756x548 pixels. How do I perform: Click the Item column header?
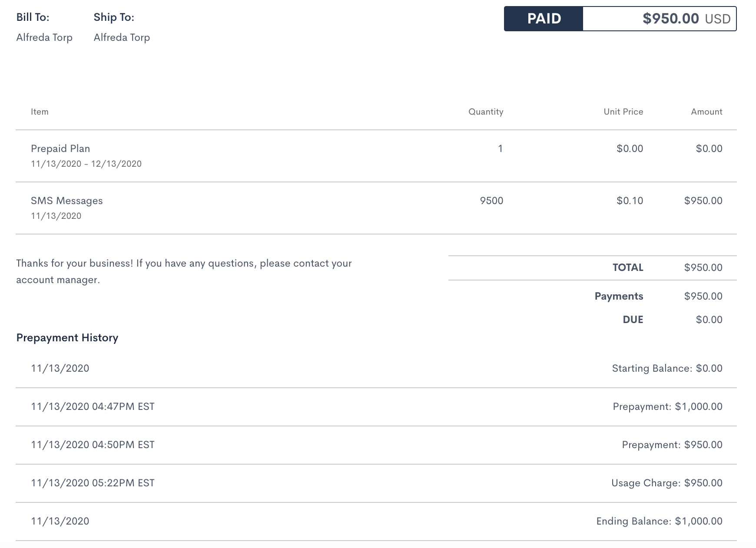(x=40, y=112)
